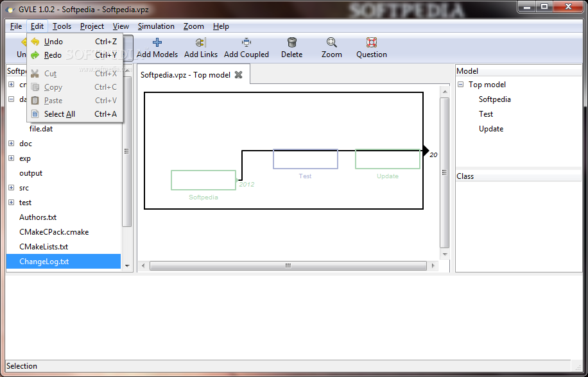Click the 2012 output port label
588x377 pixels.
[246, 184]
